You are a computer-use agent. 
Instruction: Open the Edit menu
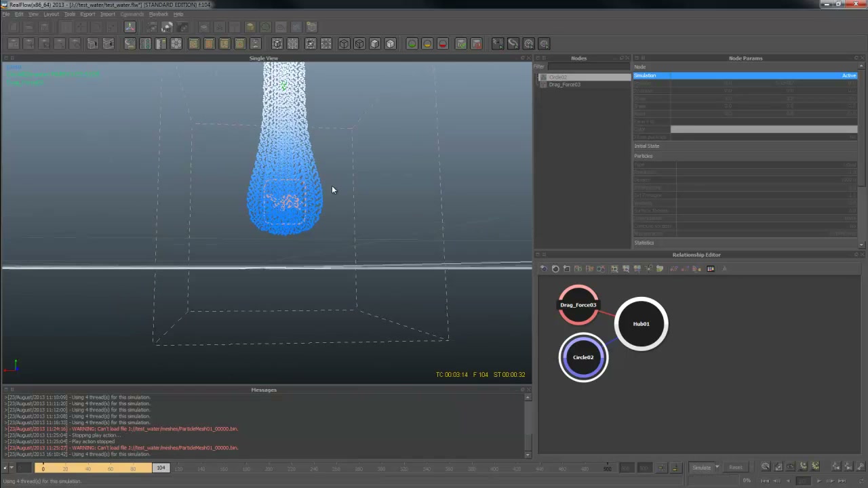point(19,14)
